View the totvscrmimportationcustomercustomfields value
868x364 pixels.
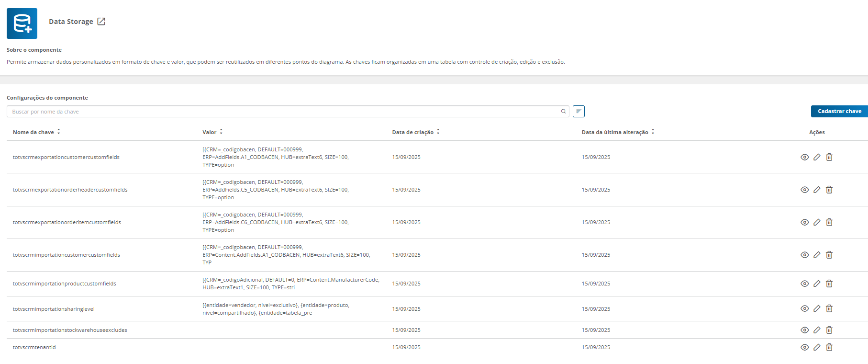coord(804,255)
